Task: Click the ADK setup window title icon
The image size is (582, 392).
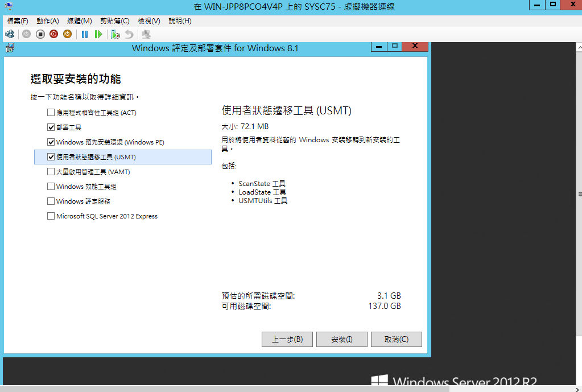Action: 10,48
